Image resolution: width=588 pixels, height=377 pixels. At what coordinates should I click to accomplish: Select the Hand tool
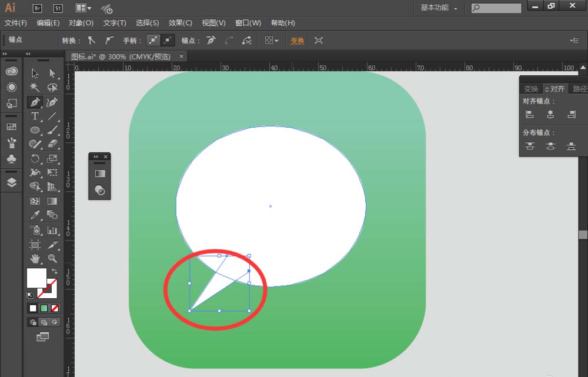point(35,258)
